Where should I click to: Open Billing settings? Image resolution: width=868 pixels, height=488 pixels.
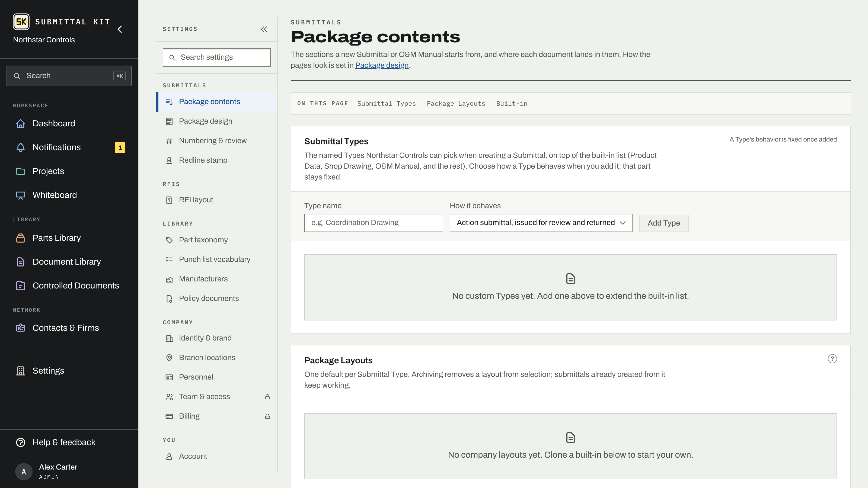click(x=217, y=416)
